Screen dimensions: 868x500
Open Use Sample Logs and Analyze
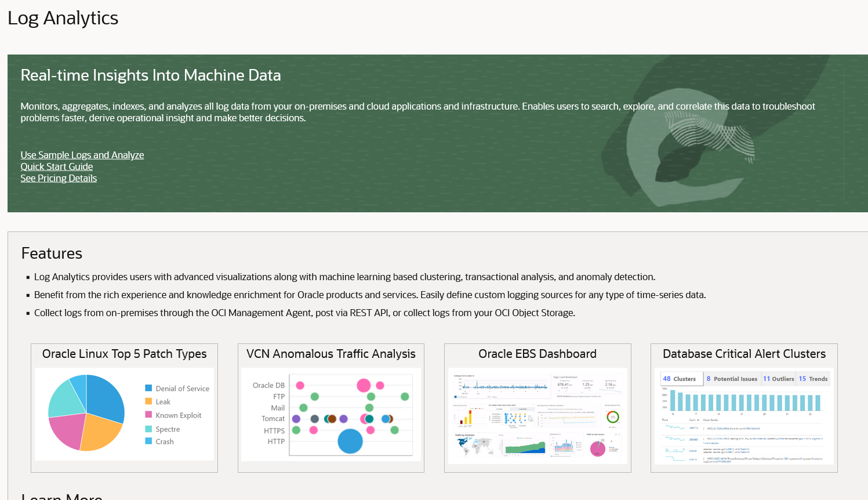[x=82, y=155]
